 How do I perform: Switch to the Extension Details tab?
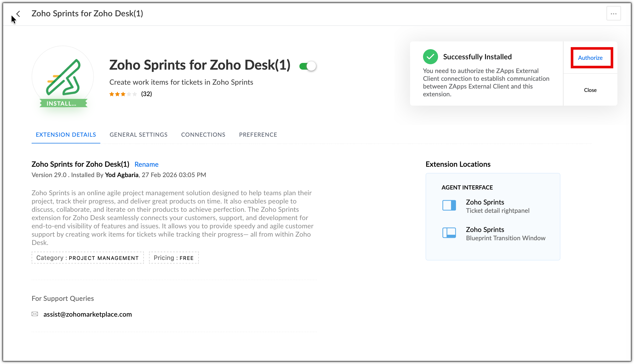coord(66,135)
